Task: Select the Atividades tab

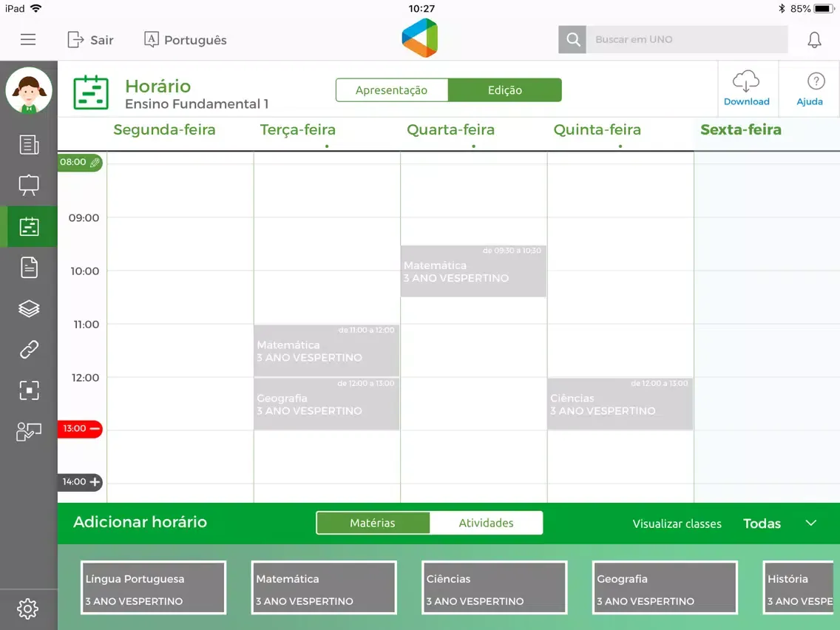Action: point(486,523)
